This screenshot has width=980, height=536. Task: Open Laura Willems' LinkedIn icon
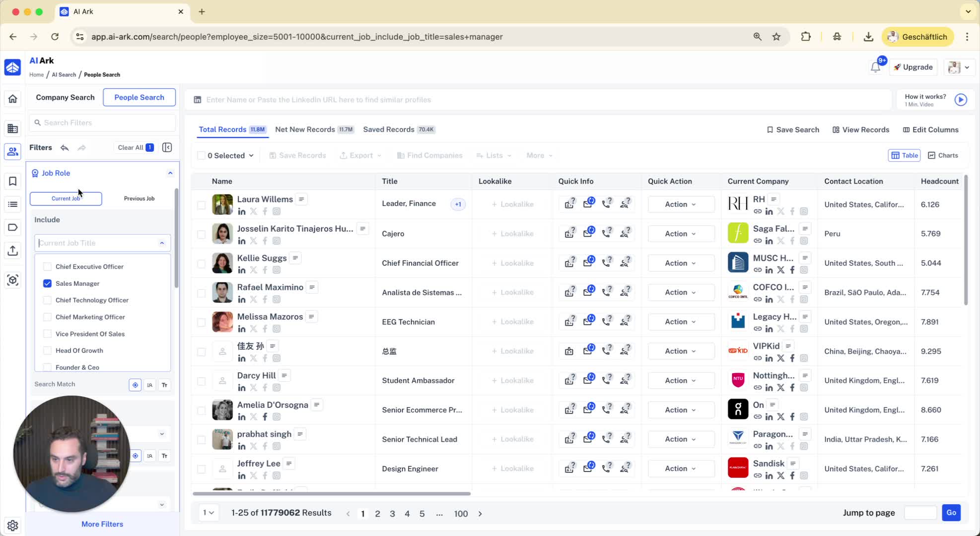coord(242,211)
